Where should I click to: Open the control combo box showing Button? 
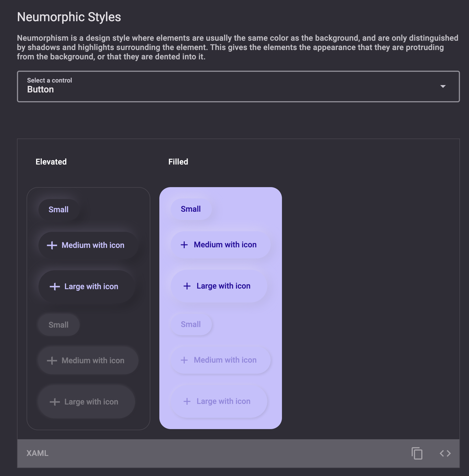coord(238,86)
